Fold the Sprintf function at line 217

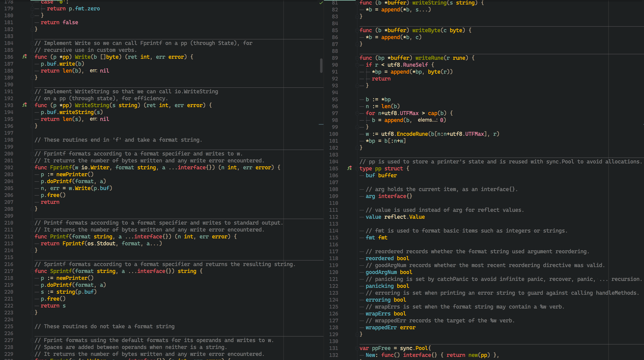[x=32, y=271]
